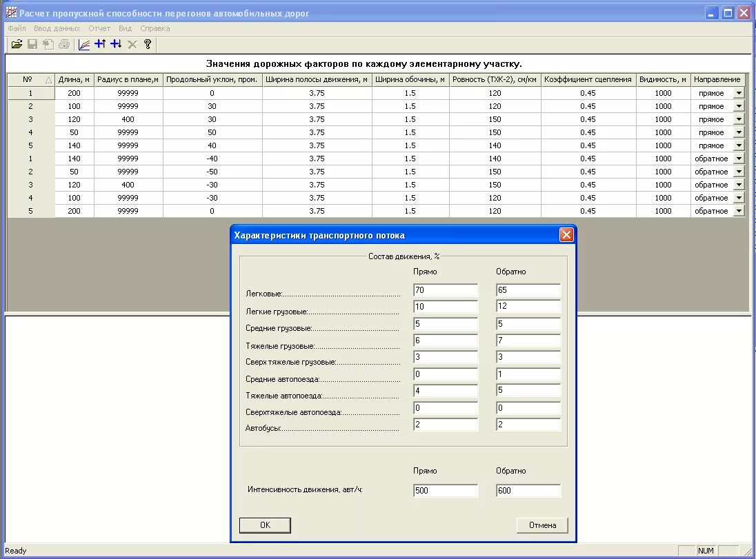Click Средние автопоезда Обратно field

coord(528,374)
